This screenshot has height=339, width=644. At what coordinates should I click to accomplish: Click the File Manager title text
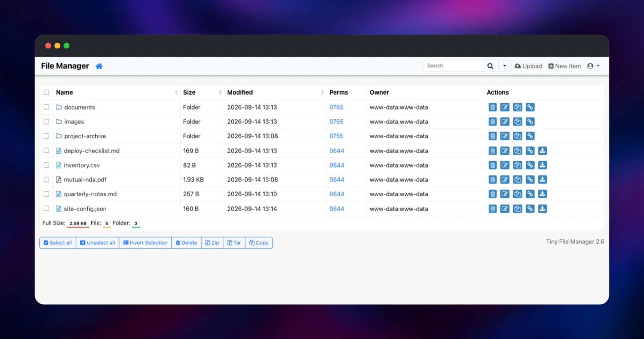click(x=65, y=66)
